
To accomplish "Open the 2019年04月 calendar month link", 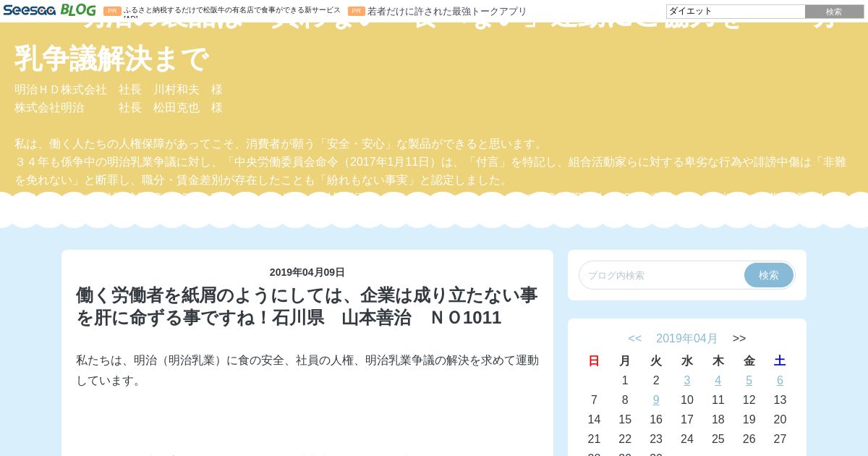I will click(x=686, y=338).
